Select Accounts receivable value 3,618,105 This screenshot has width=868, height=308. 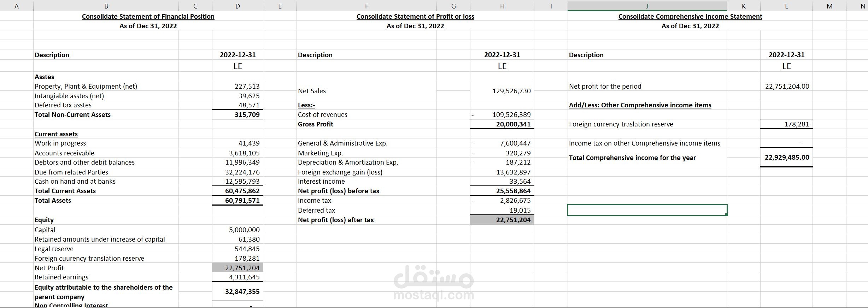pyautogui.click(x=244, y=153)
